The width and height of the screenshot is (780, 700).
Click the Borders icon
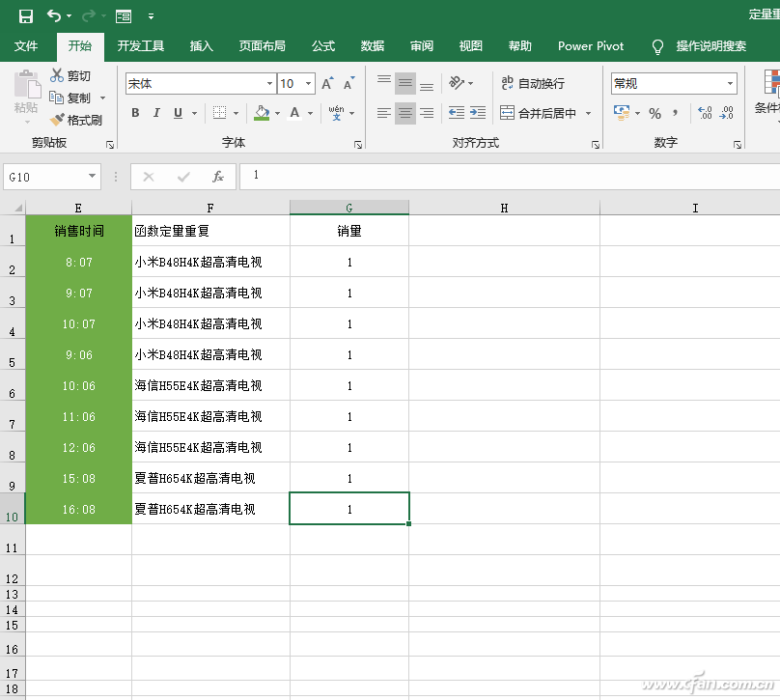click(x=219, y=113)
